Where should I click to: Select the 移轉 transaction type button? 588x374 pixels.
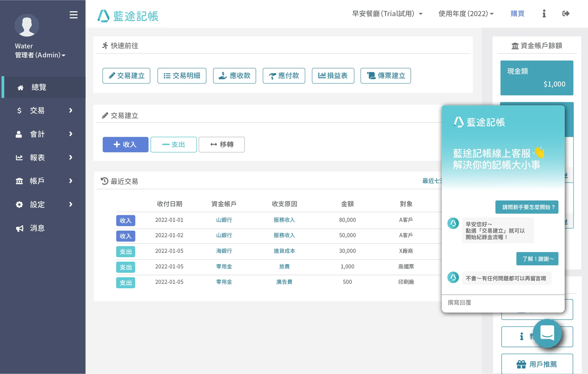coord(222,144)
